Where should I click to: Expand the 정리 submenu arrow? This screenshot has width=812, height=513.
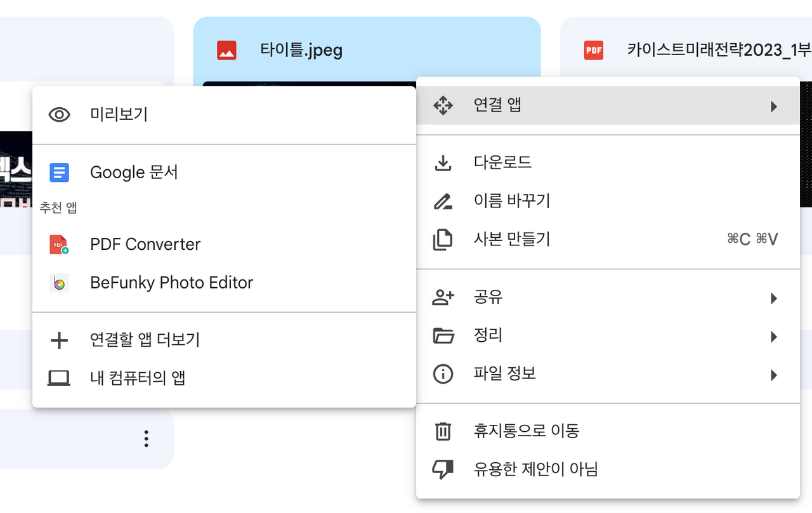coord(773,337)
